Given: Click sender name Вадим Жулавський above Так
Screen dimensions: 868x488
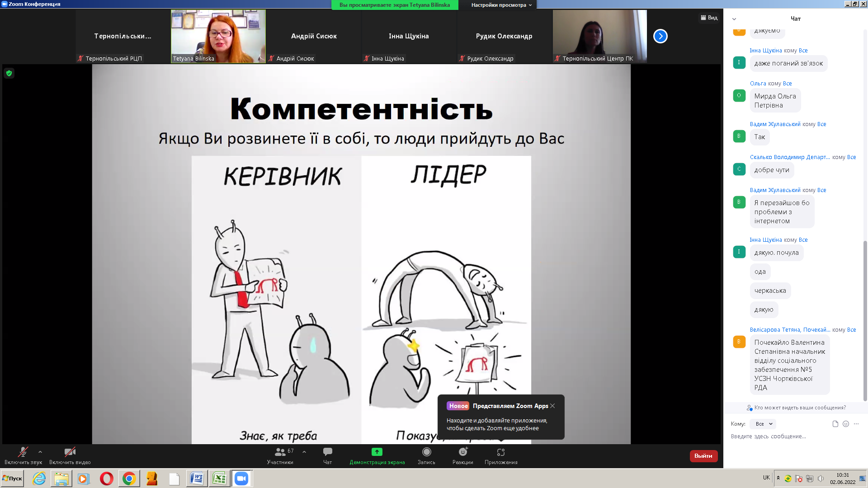Looking at the screenshot, I should [x=775, y=124].
